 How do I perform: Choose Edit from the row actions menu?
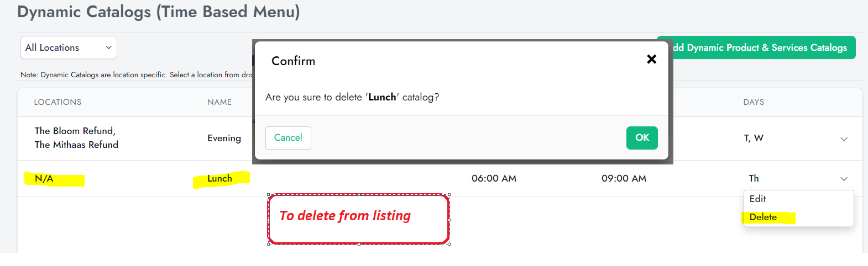(x=757, y=199)
